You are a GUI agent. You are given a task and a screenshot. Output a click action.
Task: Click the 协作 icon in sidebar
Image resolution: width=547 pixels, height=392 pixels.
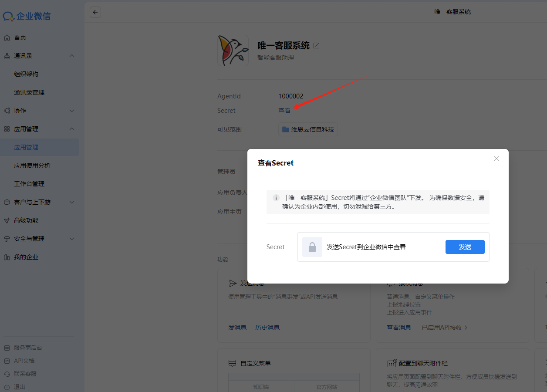(7, 111)
